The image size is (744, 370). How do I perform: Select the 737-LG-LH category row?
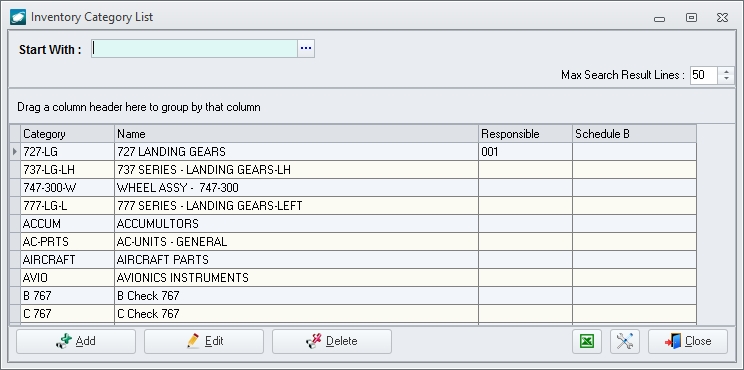[x=353, y=170]
